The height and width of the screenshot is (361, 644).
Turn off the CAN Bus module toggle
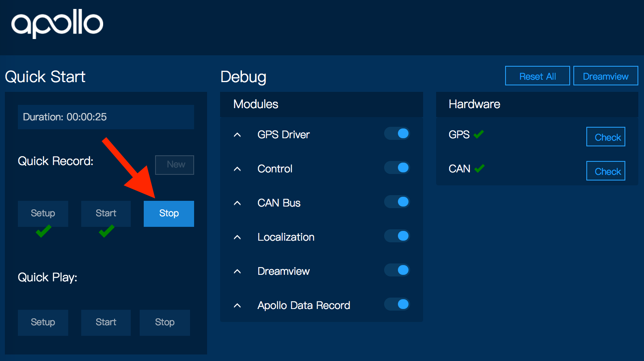[x=397, y=202]
